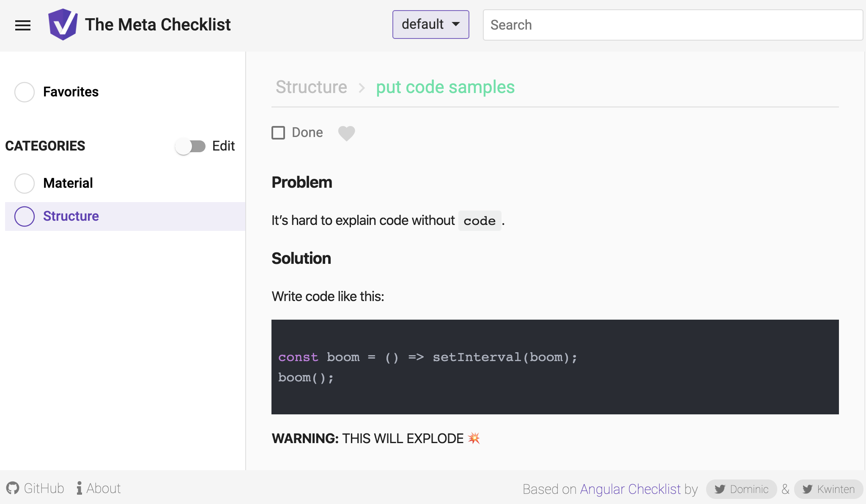Viewport: 866px width, 504px height.
Task: Toggle the categories Edit switch
Action: (190, 146)
